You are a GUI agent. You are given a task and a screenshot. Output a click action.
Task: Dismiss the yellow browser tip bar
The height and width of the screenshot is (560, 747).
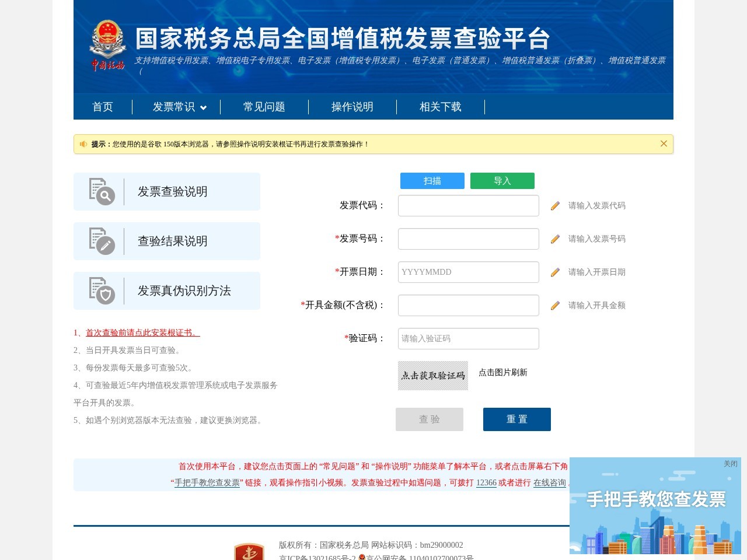click(x=664, y=143)
